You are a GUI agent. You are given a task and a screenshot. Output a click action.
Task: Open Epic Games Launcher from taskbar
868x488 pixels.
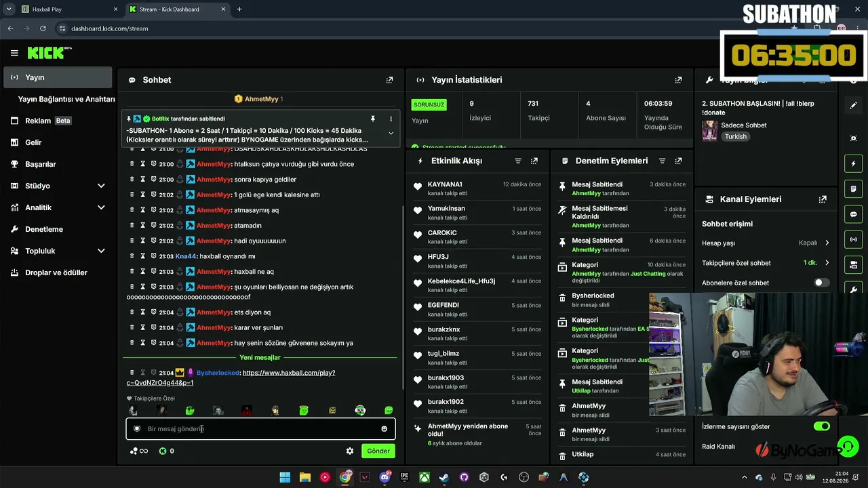click(x=405, y=477)
